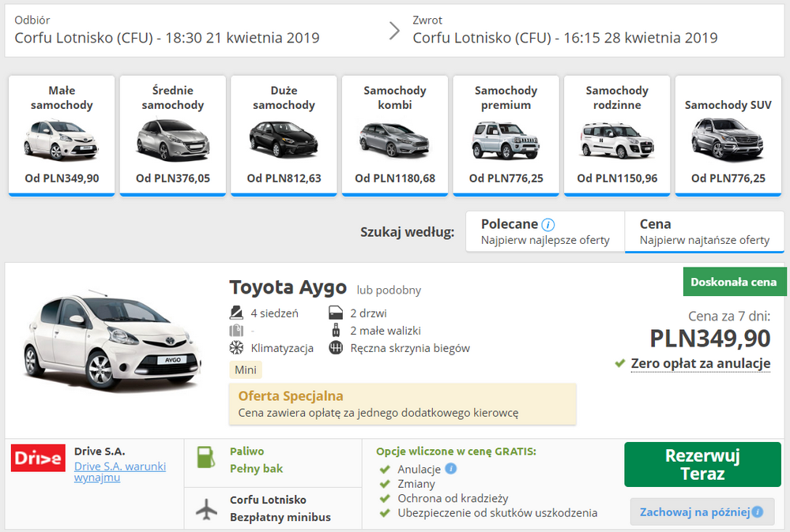The width and height of the screenshot is (790, 532).
Task: Click Ubezpieczenie od skutków uszkodzenia option
Action: coord(497,513)
